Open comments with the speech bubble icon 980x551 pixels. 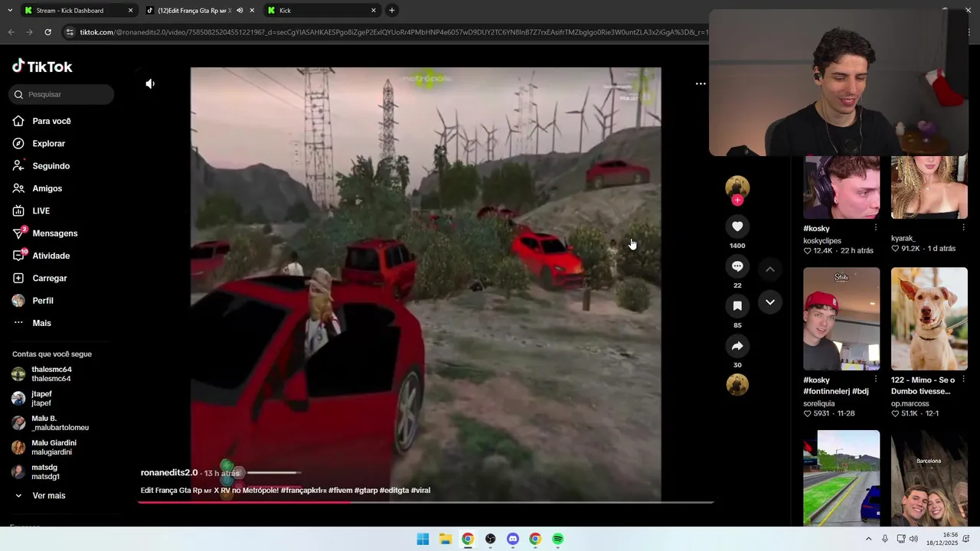737,266
